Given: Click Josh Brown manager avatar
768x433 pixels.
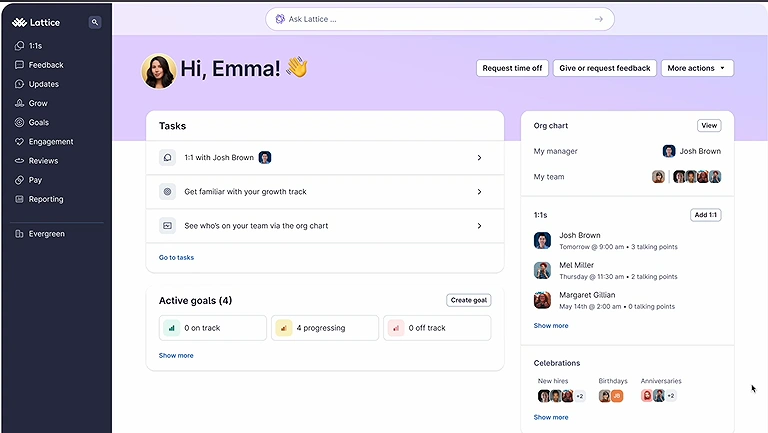Looking at the screenshot, I should coord(669,151).
